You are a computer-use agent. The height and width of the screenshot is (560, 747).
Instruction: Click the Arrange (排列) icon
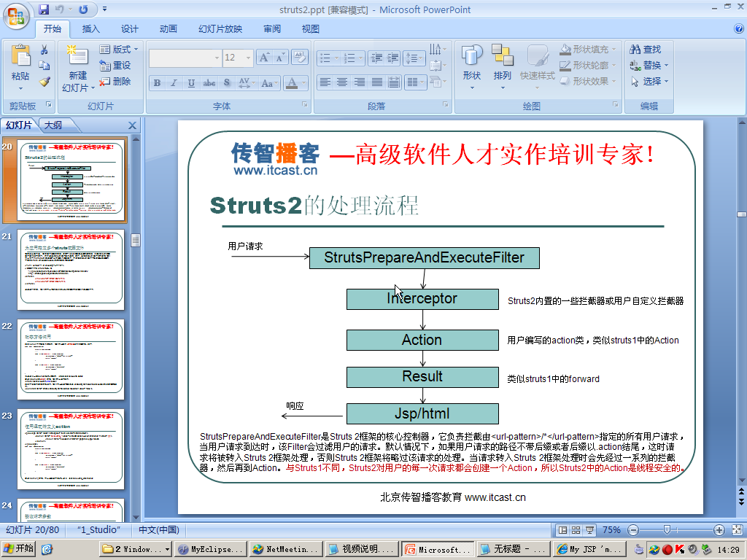(x=502, y=55)
